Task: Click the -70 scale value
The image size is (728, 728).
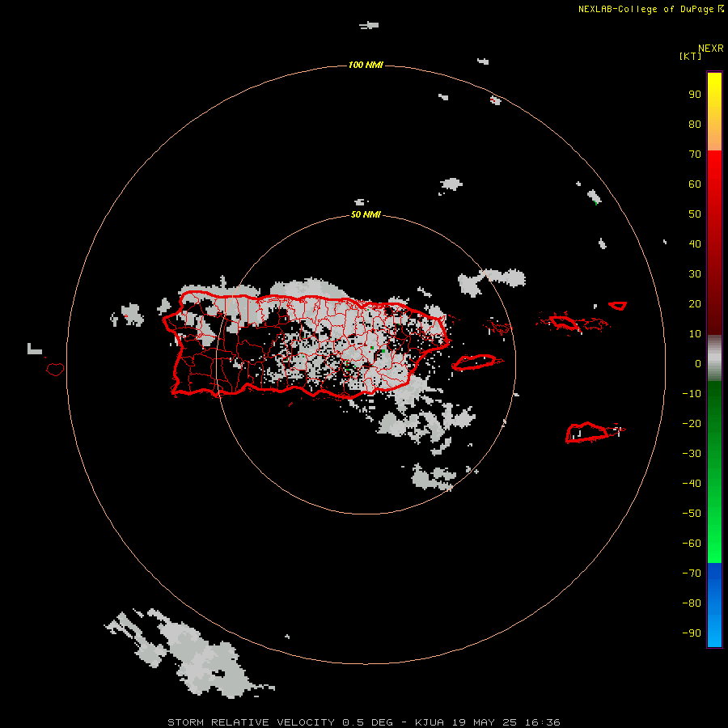Action: (692, 574)
